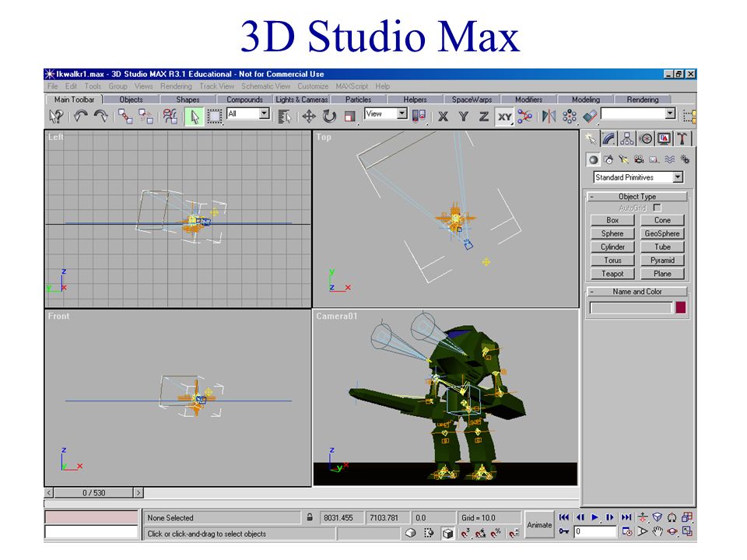Click the dark red object color swatch

point(680,308)
